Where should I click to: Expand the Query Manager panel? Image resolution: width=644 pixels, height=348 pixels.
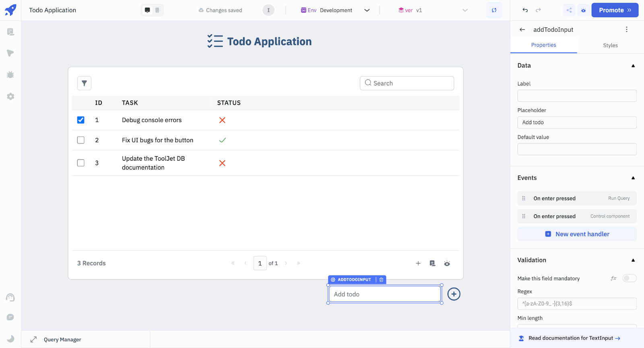click(34, 340)
